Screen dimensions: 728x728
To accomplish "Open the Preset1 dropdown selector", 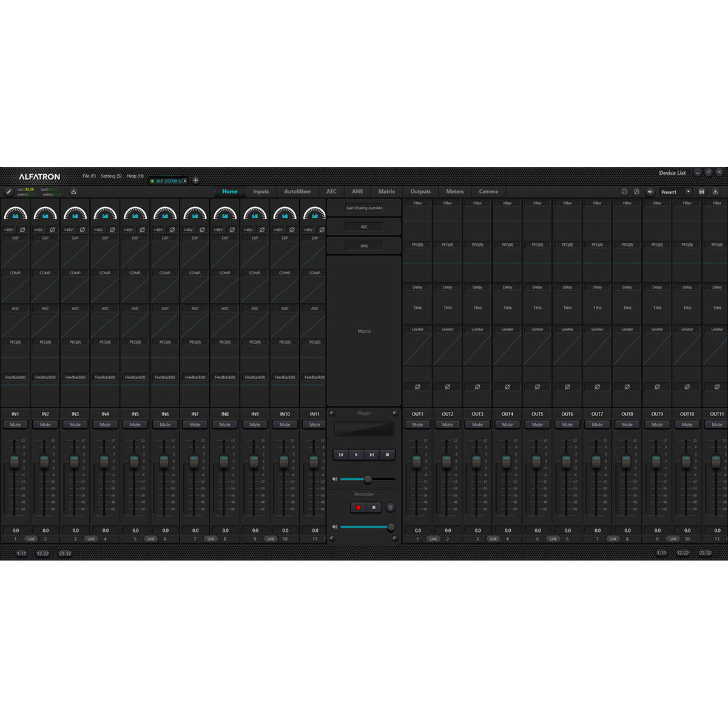I will pyautogui.click(x=689, y=192).
